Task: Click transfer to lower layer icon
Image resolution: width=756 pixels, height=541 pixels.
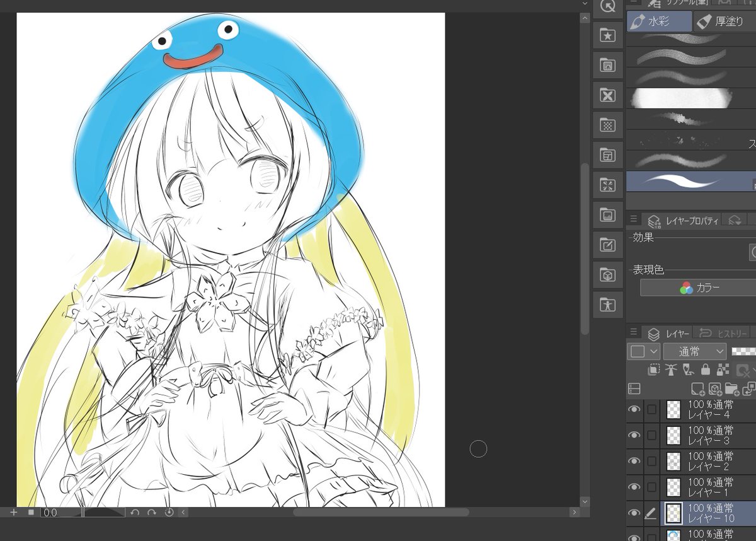Action: pos(748,388)
